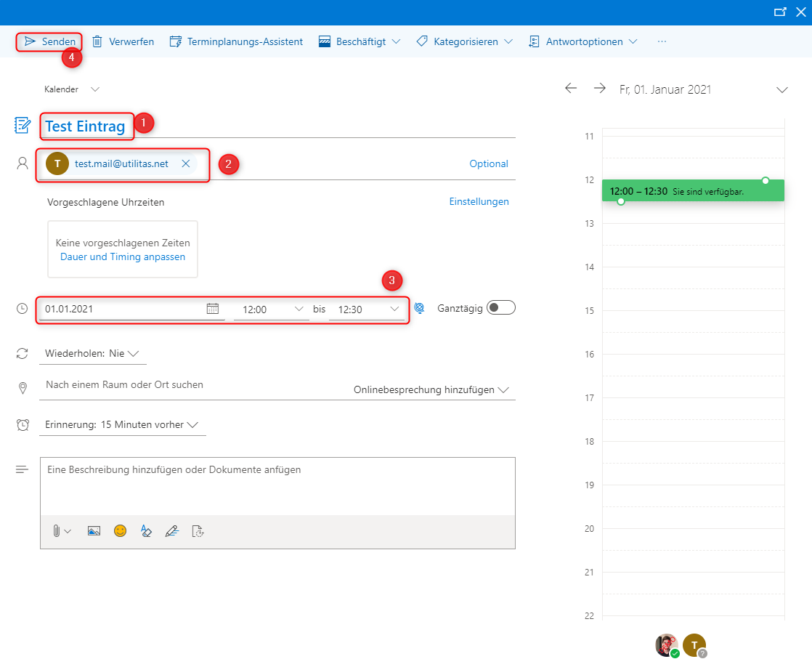Open the Onlinebesprechung hinzufügen dropdown

432,390
